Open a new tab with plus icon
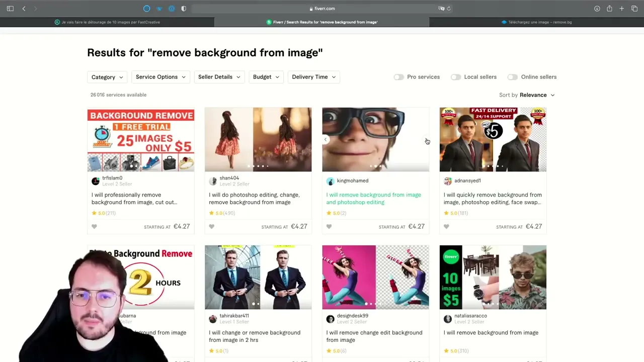Screen dimensions: 644x362 [622, 9]
